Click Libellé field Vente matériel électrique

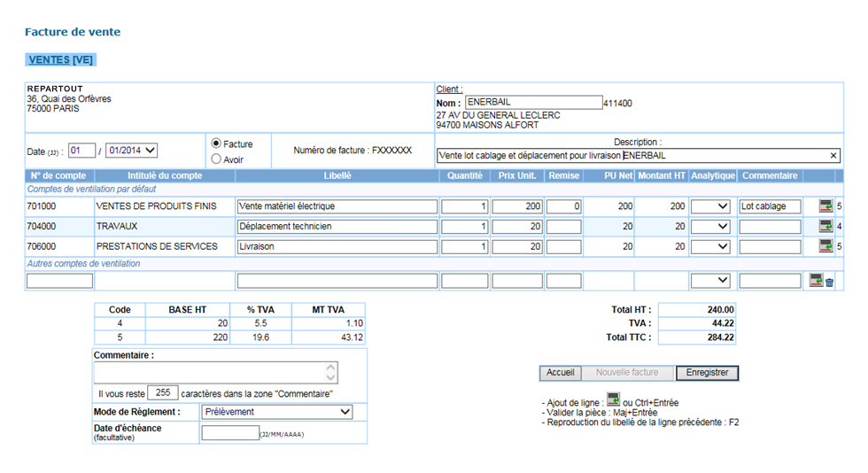(337, 206)
